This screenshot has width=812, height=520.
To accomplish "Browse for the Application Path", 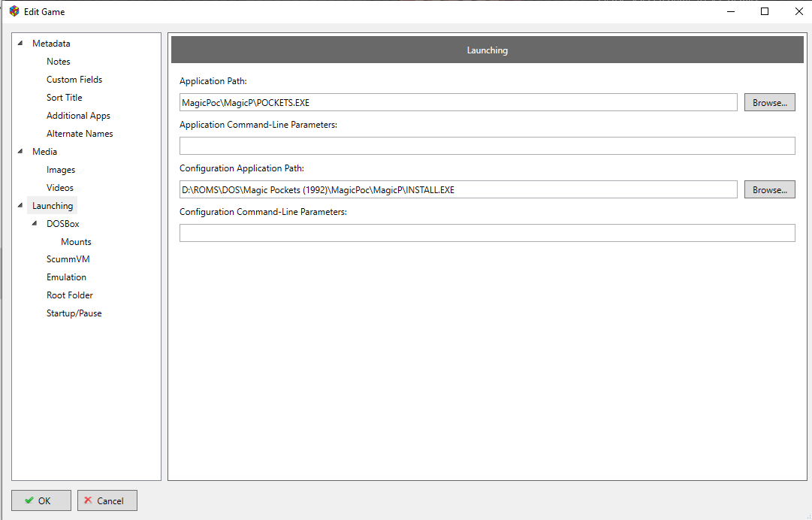I will (769, 102).
